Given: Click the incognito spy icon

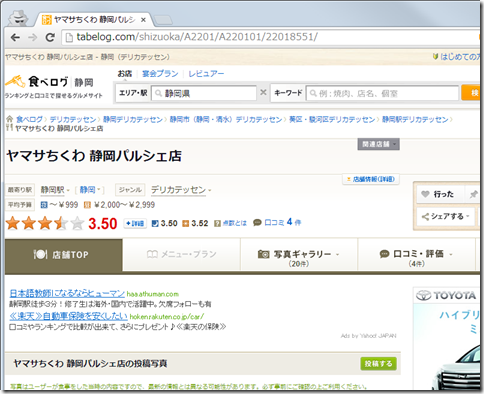Looking at the screenshot, I should [x=18, y=17].
